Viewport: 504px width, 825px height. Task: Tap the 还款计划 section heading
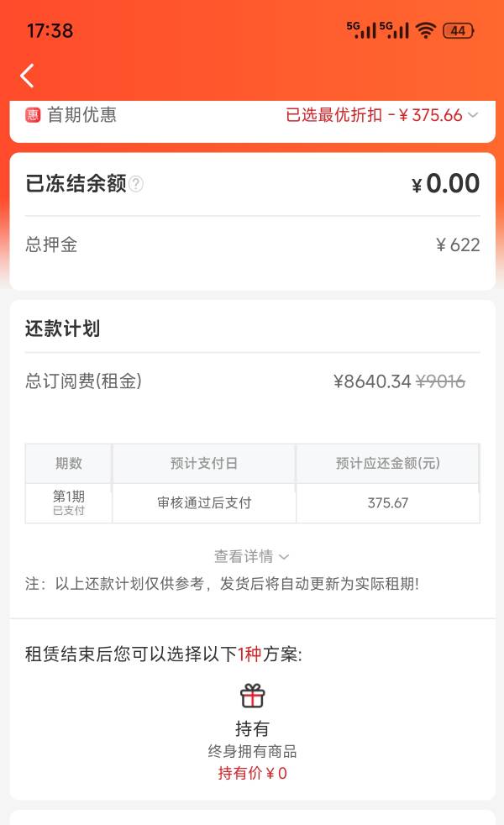pyautogui.click(x=63, y=328)
